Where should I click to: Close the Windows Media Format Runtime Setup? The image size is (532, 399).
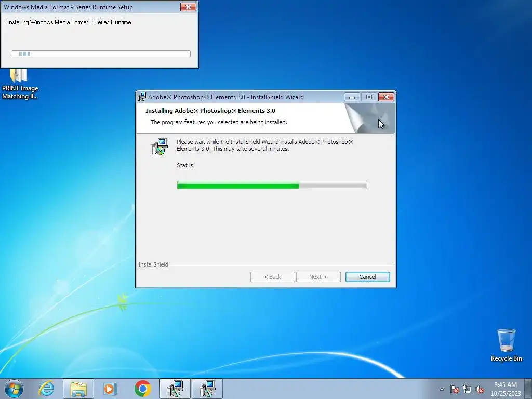(188, 7)
